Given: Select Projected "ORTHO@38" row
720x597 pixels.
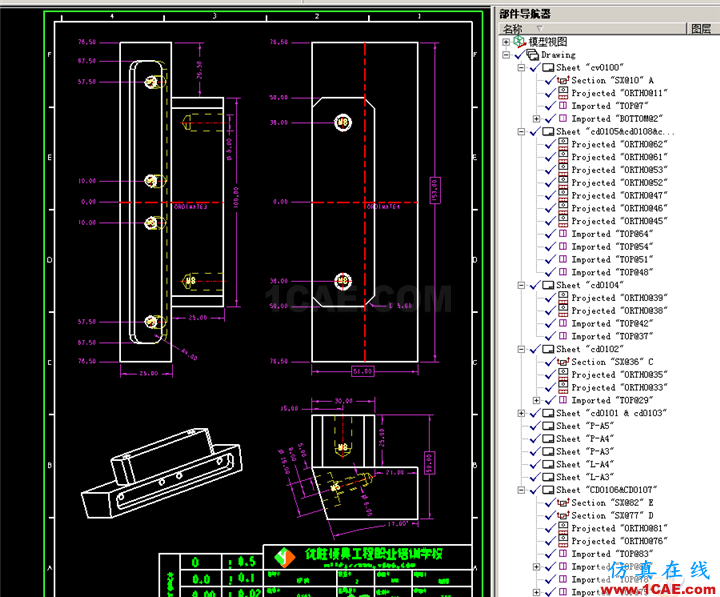Looking at the screenshot, I should coord(619,311).
